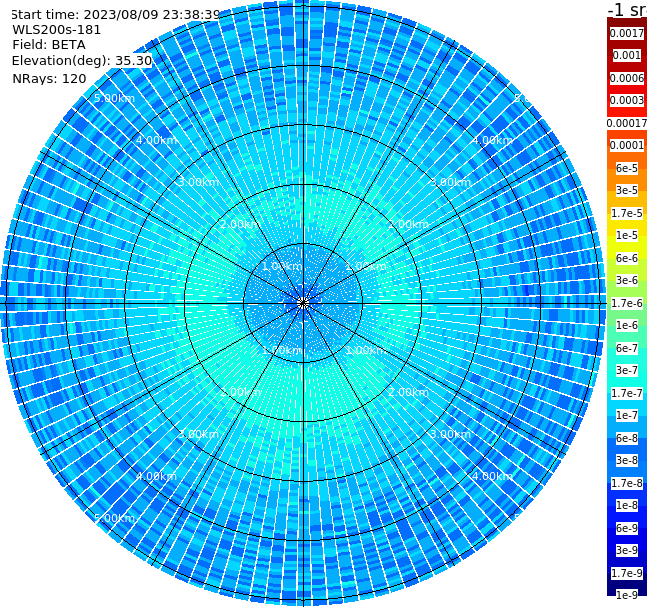Click the Start time 2023/08/09 23:38:39 text
The height and width of the screenshot is (607, 647).
[x=115, y=15]
